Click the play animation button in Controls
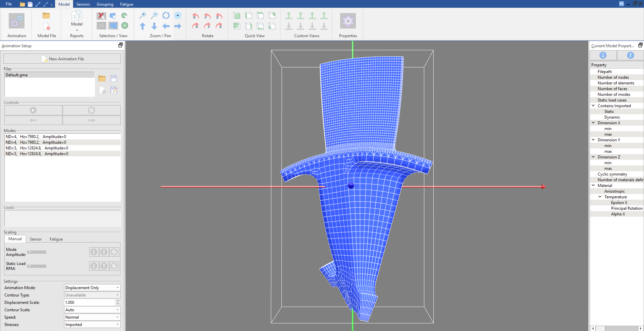The width and height of the screenshot is (644, 331). [x=33, y=110]
